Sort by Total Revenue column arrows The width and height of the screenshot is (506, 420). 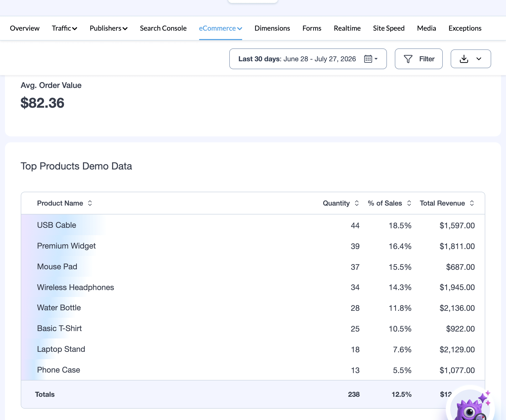click(x=472, y=203)
